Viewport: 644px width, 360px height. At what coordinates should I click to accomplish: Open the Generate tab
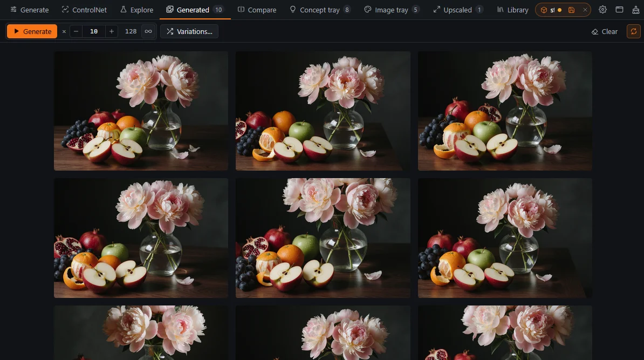pyautogui.click(x=29, y=10)
